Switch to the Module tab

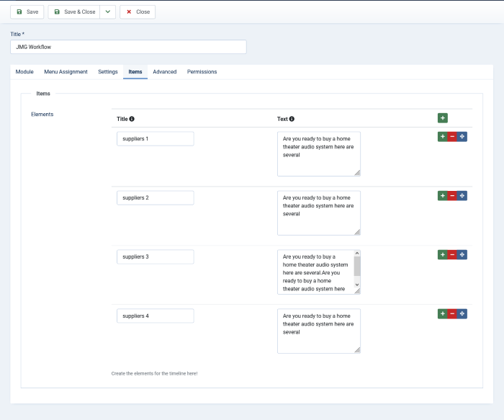tap(24, 72)
